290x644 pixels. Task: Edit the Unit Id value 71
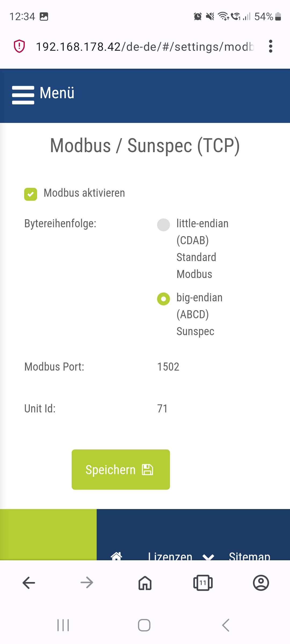(x=162, y=409)
